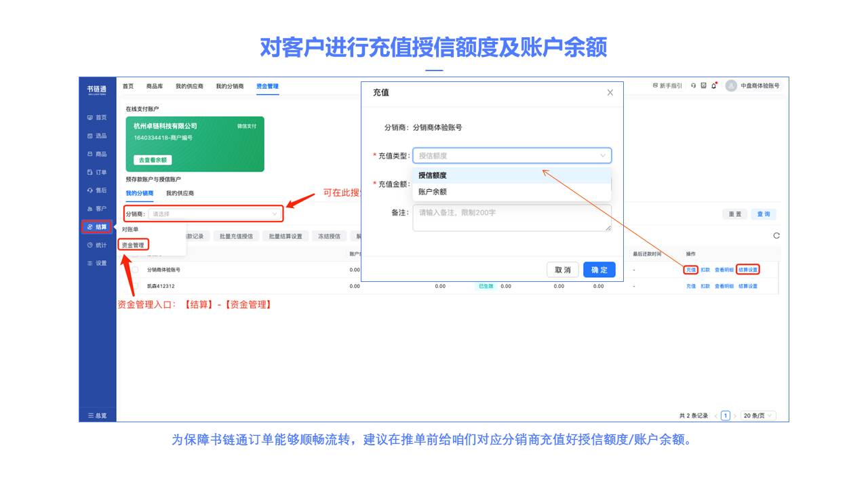Click the 批量充值授信 button
This screenshot has height=488, width=868.
point(236,236)
